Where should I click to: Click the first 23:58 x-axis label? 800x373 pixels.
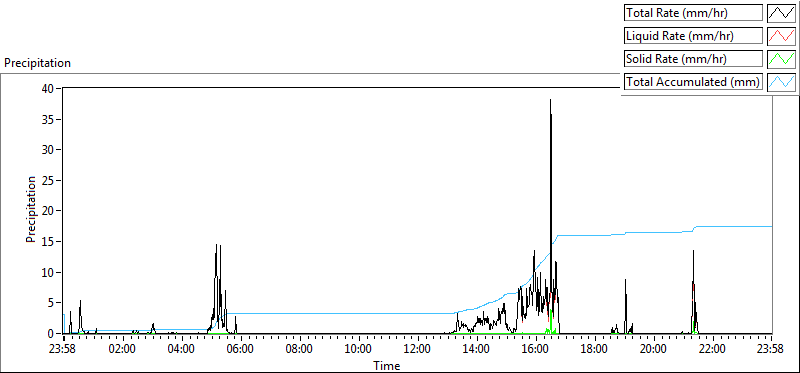64,350
